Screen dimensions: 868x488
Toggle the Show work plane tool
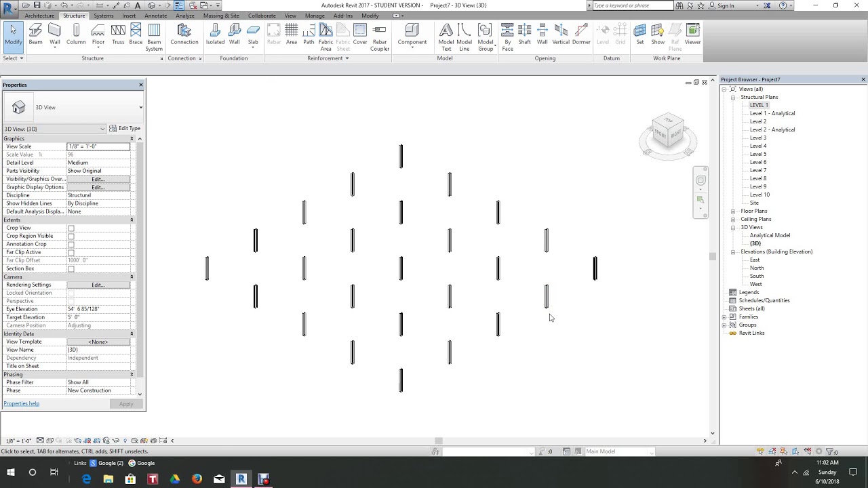click(658, 35)
